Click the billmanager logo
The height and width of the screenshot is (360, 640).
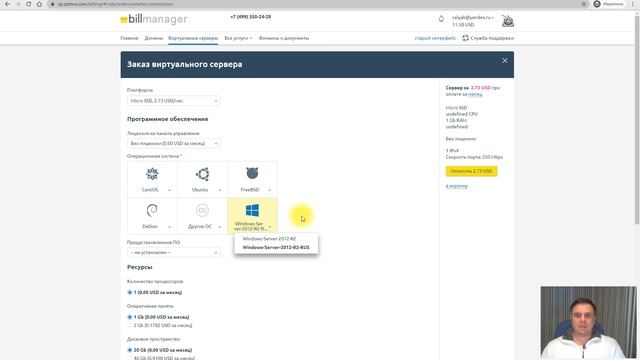point(153,19)
